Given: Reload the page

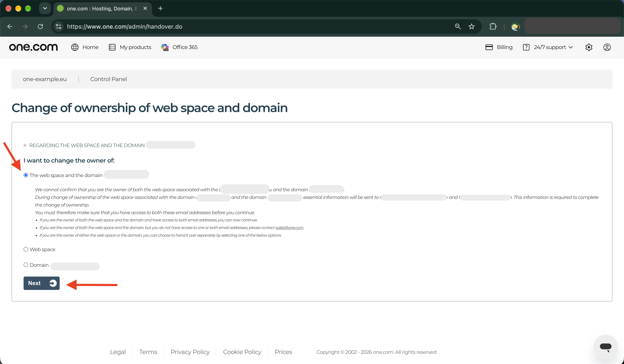Looking at the screenshot, I should 40,27.
